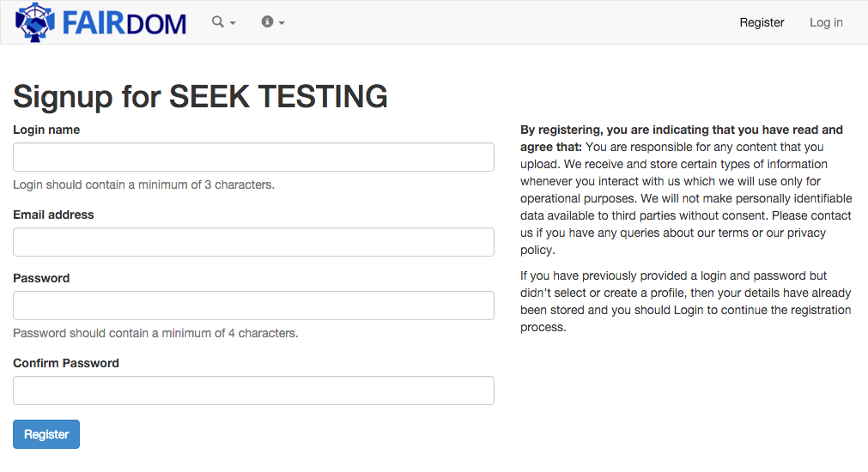
Task: Click the Confirm Password input field
Action: point(253,390)
